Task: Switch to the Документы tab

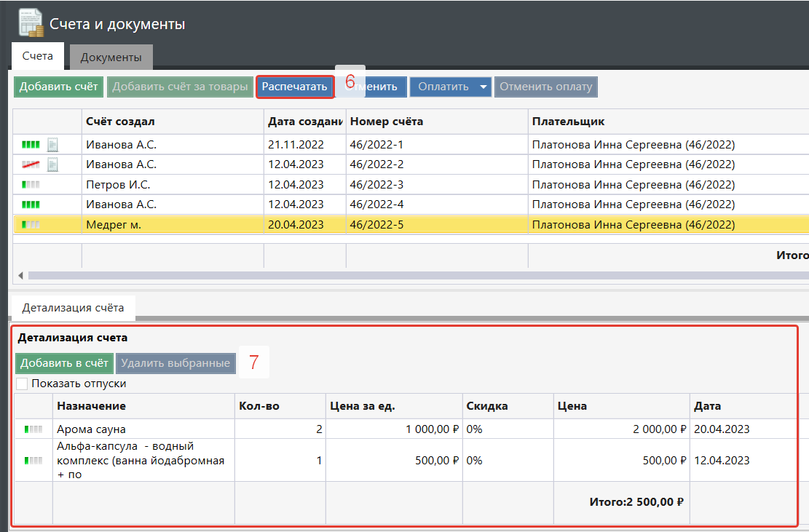Action: [x=111, y=57]
